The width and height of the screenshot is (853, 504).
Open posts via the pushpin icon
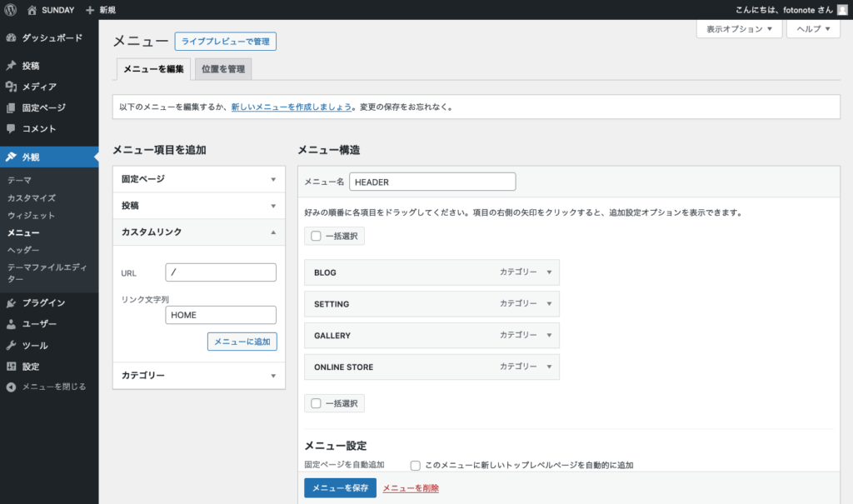pyautogui.click(x=11, y=66)
